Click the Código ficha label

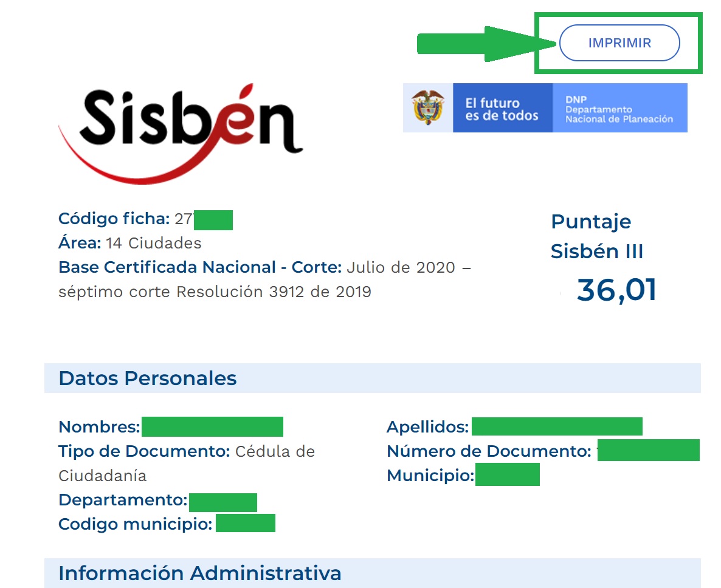click(114, 219)
